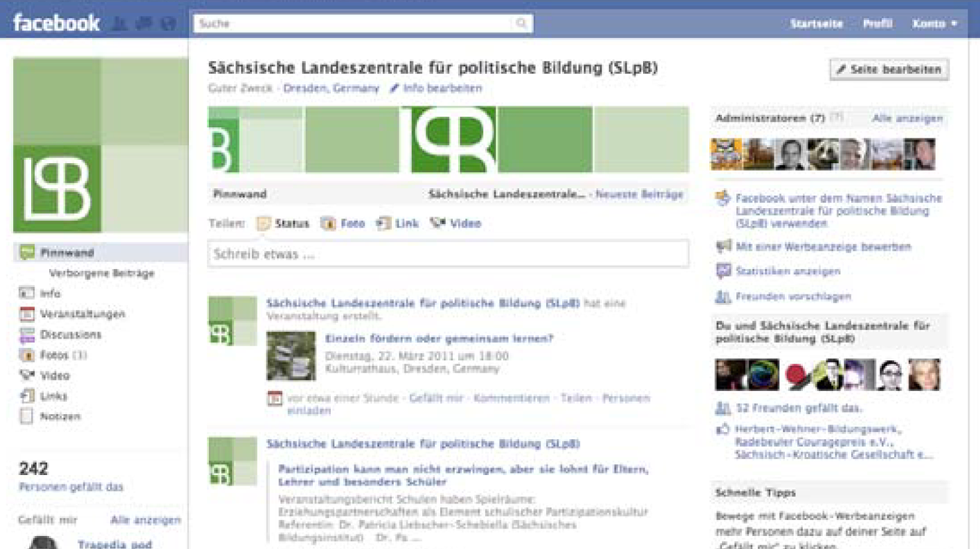The width and height of the screenshot is (980, 549).
Task: Click the search magnifier icon
Action: (521, 24)
